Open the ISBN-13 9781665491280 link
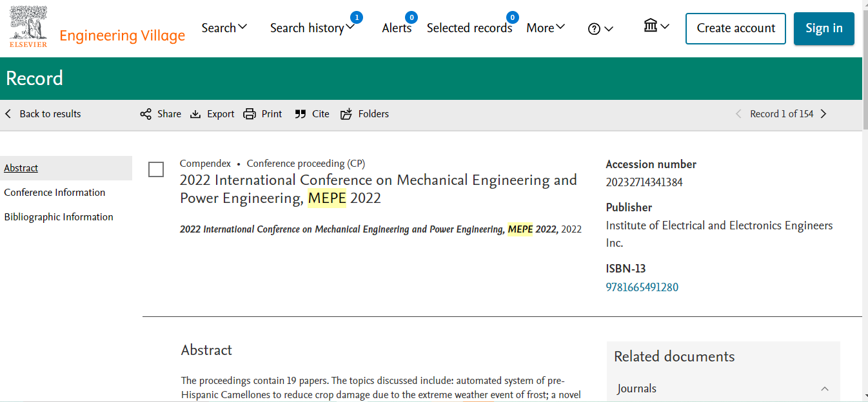The width and height of the screenshot is (868, 402). [642, 287]
